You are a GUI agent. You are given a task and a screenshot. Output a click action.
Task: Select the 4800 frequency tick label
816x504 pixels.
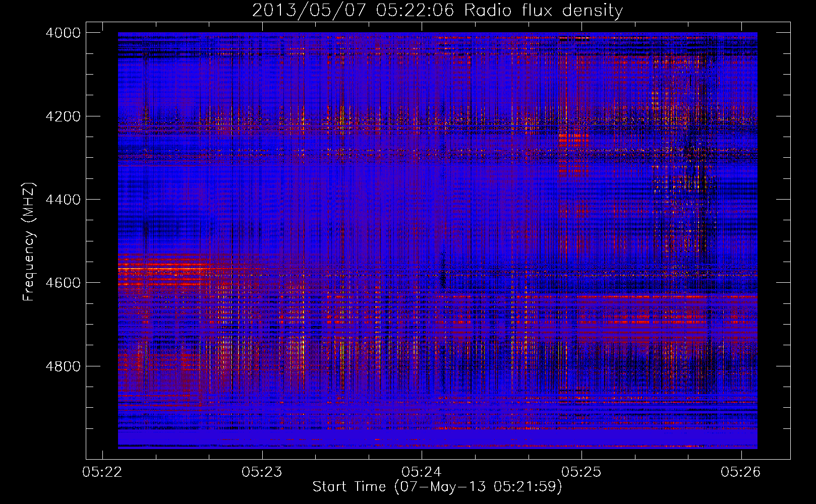pyautogui.click(x=63, y=366)
